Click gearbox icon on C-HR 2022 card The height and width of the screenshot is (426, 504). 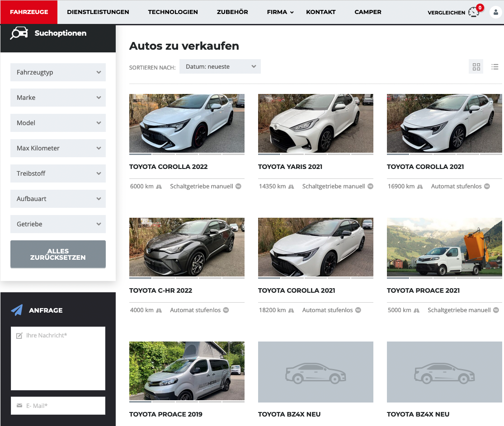226,310
